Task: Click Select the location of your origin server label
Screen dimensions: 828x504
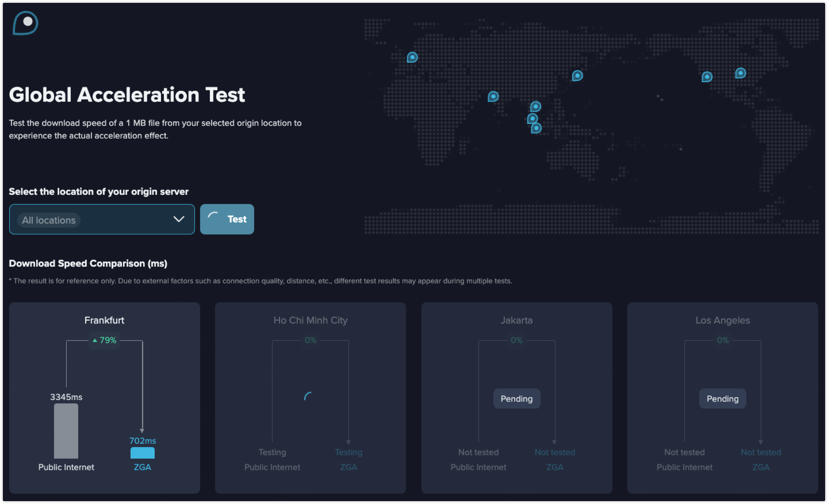Action: 98,191
